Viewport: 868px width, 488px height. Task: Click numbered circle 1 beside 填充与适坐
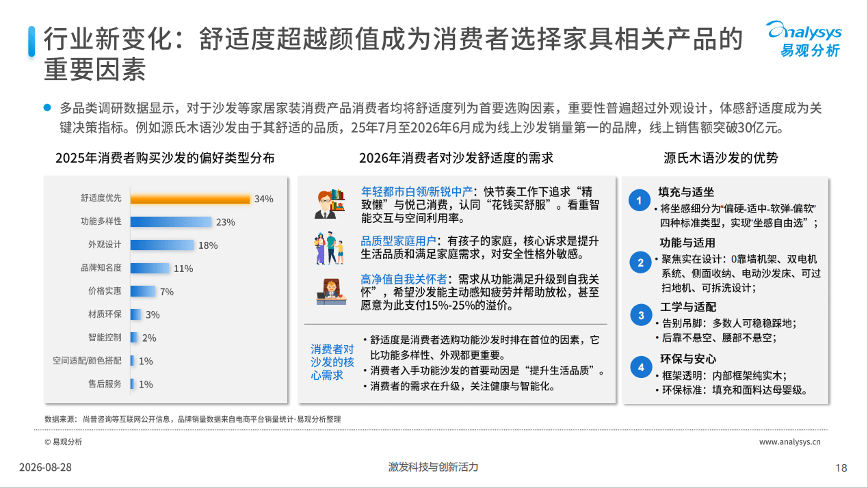[x=640, y=200]
